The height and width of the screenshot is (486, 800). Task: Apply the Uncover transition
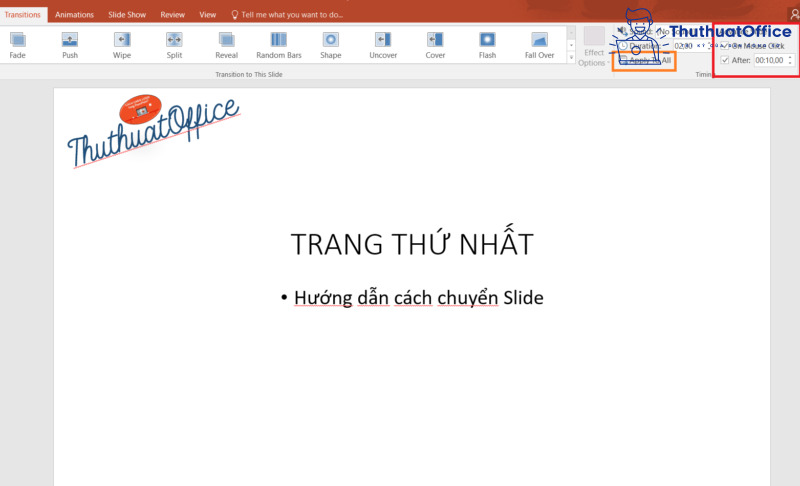(x=383, y=45)
